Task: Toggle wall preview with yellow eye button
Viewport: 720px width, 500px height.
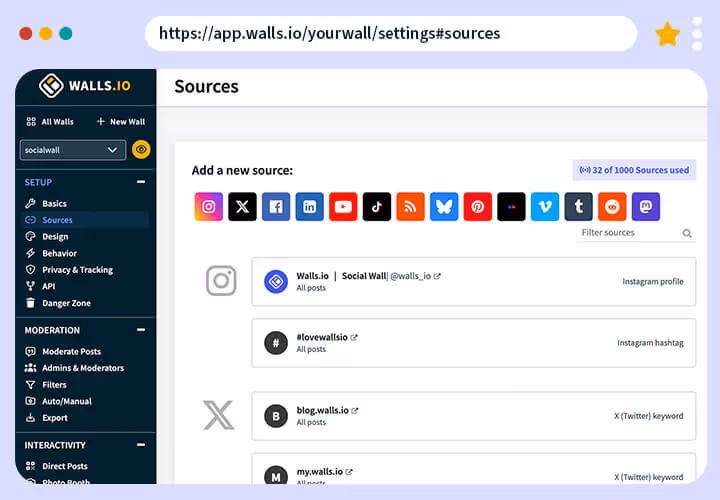Action: (141, 150)
